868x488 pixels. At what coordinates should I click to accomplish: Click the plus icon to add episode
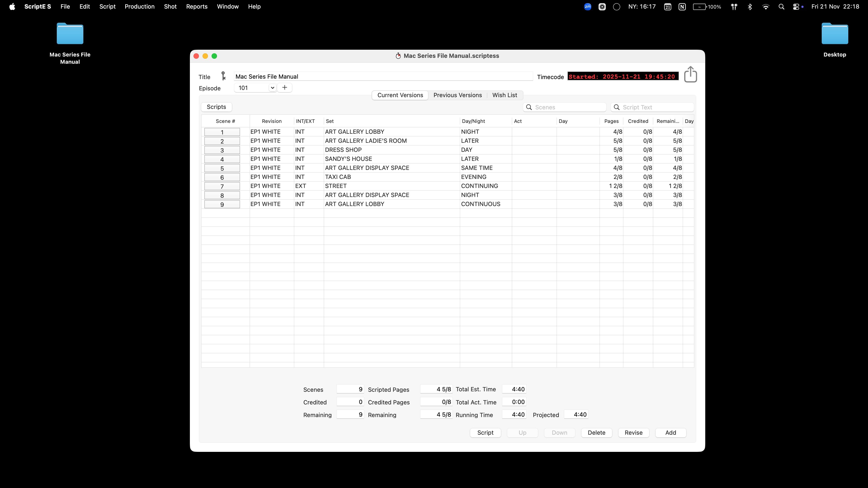click(x=285, y=88)
